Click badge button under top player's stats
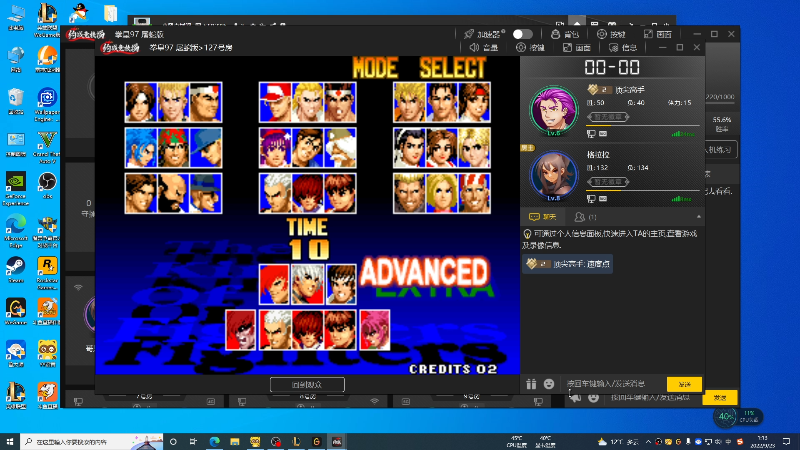Screen dimensions: 800x450 [x=608, y=117]
